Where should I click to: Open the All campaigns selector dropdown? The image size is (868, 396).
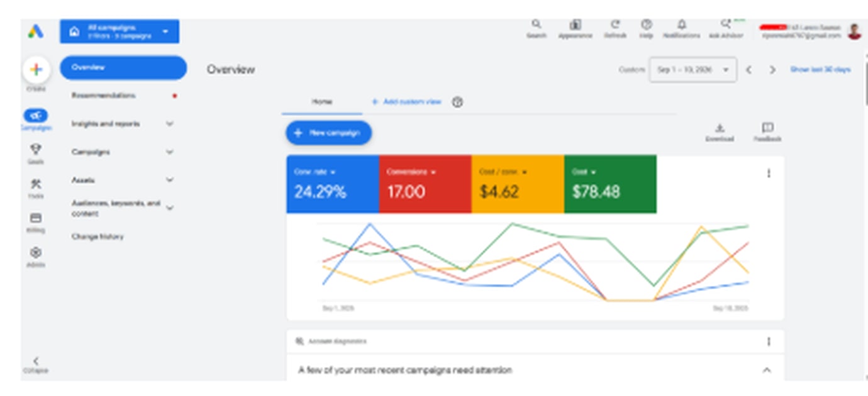[120, 31]
